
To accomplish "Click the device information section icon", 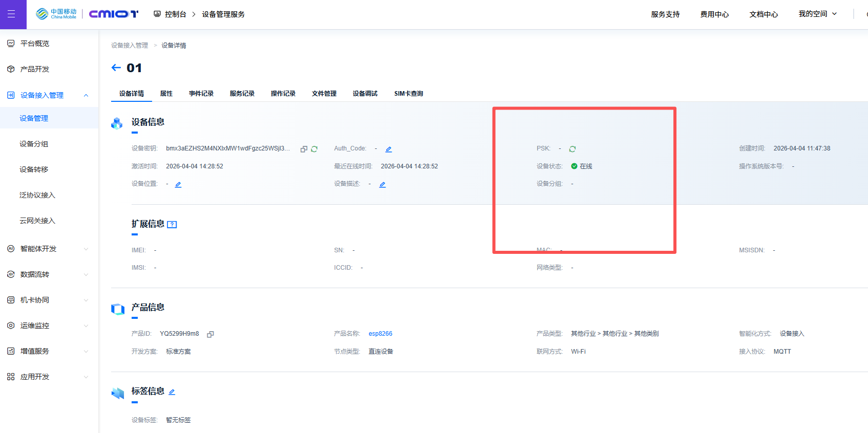I will pos(117,123).
